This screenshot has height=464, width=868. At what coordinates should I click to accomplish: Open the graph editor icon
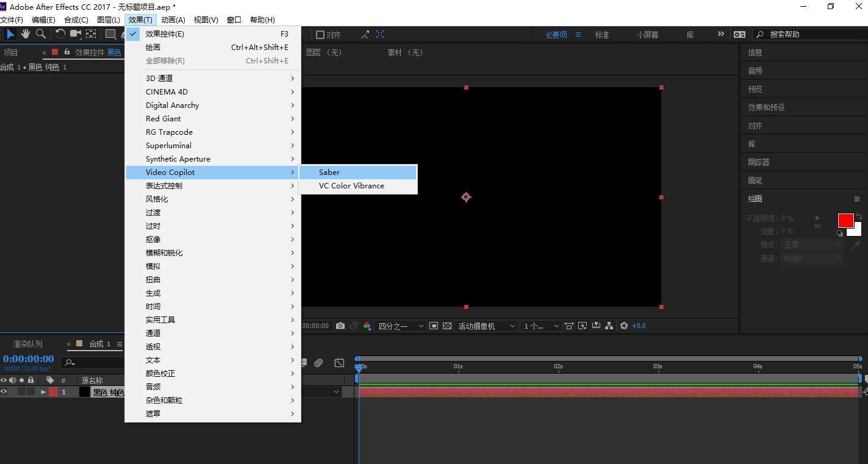pyautogui.click(x=339, y=363)
